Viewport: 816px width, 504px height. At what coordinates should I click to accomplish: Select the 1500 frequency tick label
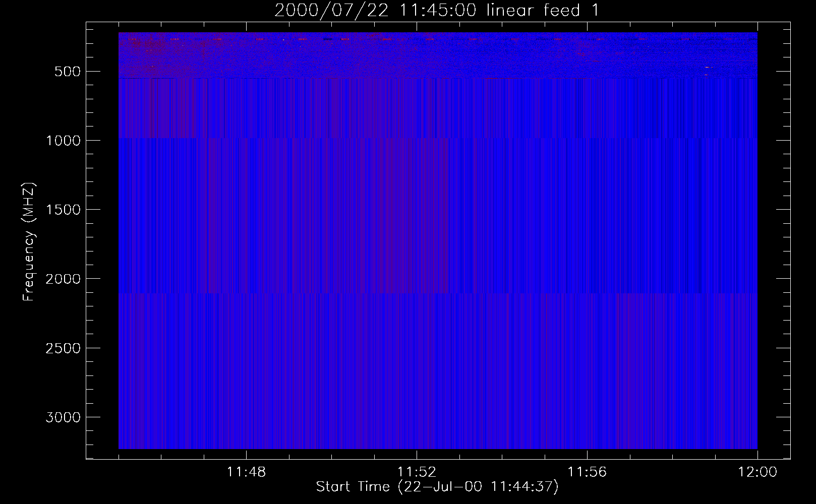(63, 210)
